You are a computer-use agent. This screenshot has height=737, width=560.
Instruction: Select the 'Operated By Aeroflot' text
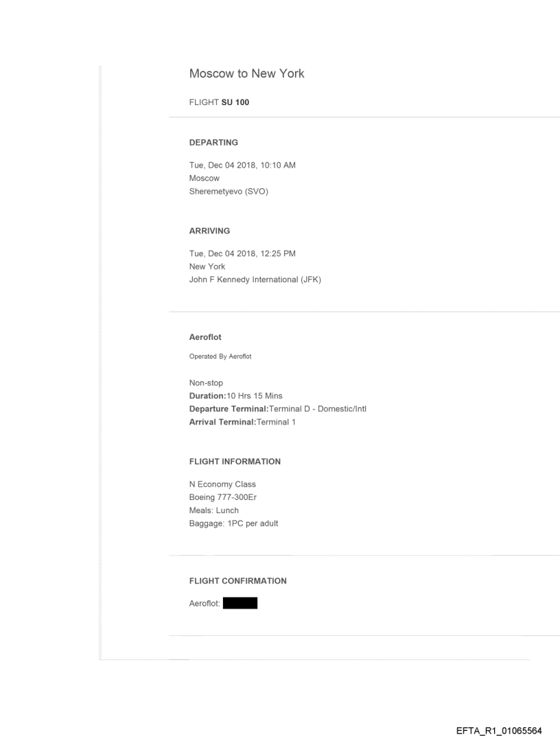215,356
